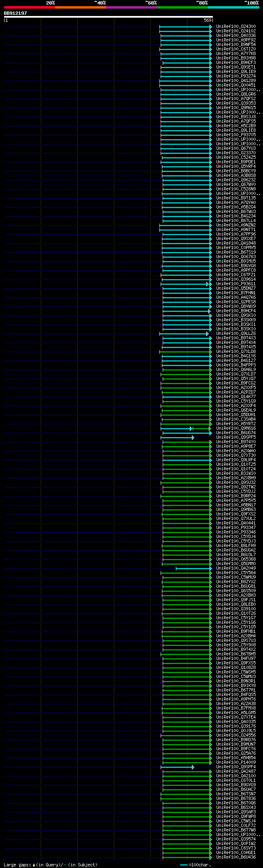Open hit UniRef100_Q10T25

click(236, 465)
